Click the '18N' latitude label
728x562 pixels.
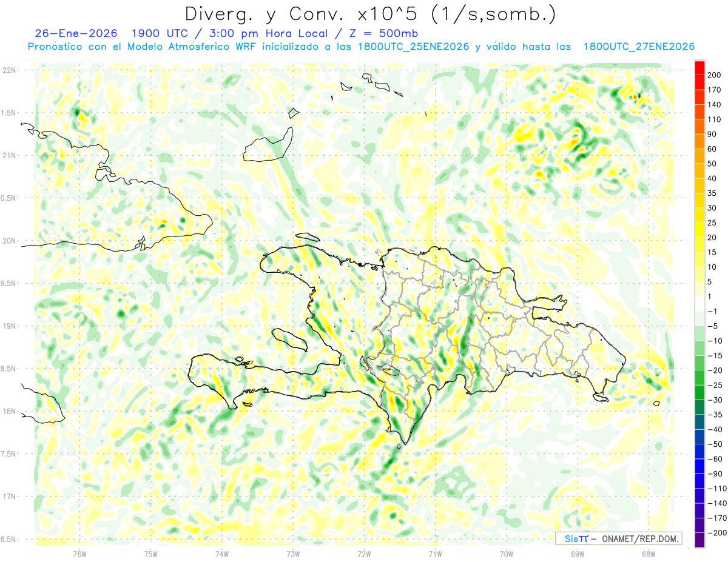point(10,411)
